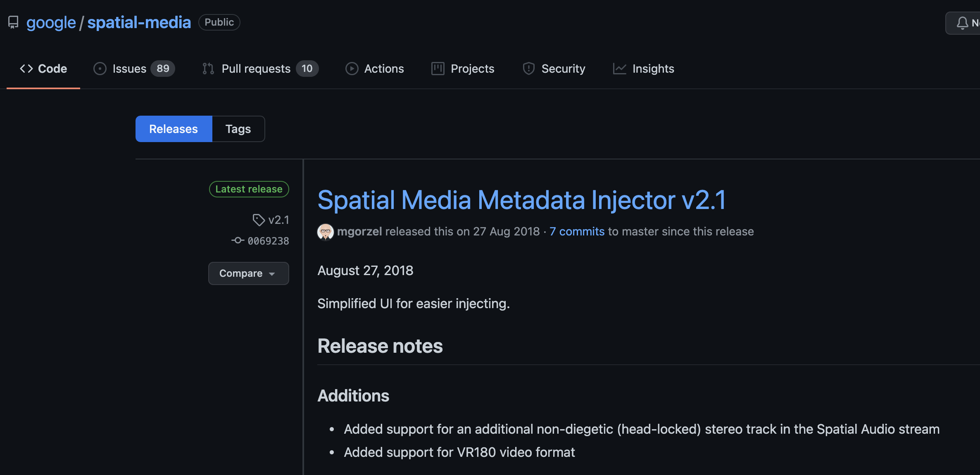Click the Actions play icon

point(352,69)
